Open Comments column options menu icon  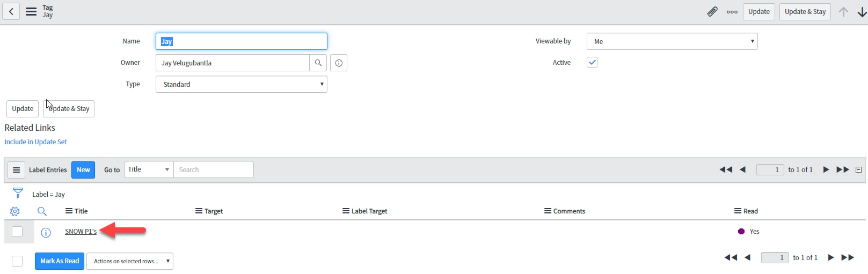click(548, 211)
